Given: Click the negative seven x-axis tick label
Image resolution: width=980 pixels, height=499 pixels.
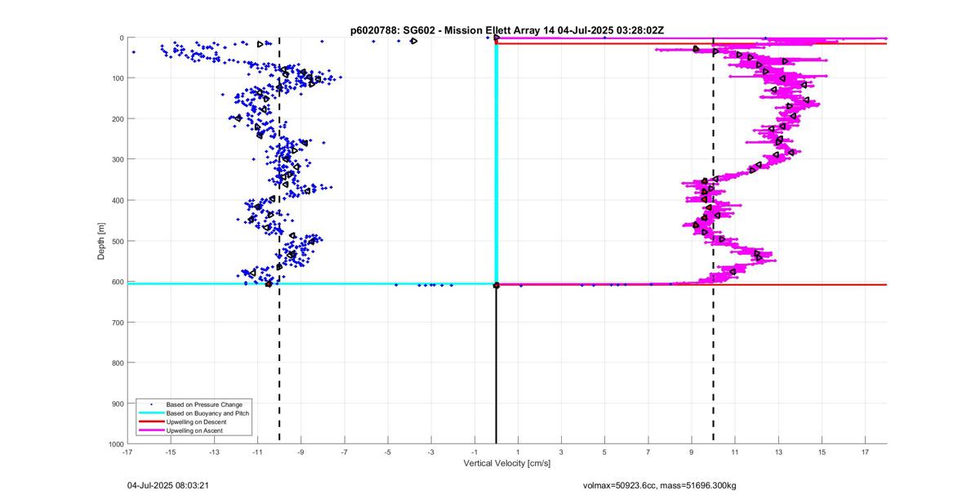Looking at the screenshot, I should pyautogui.click(x=345, y=452).
